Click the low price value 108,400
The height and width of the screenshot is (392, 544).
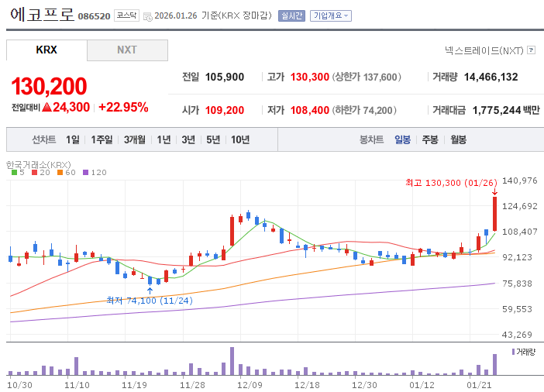click(x=309, y=110)
